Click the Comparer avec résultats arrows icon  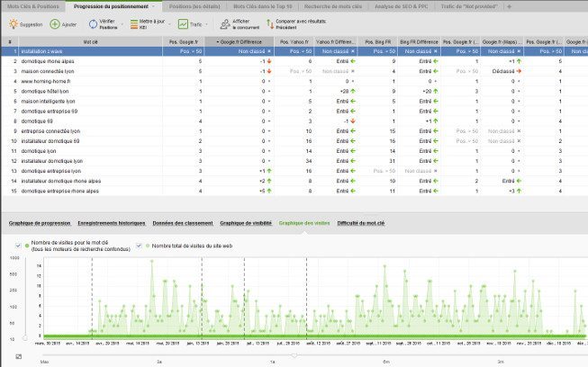(270, 24)
